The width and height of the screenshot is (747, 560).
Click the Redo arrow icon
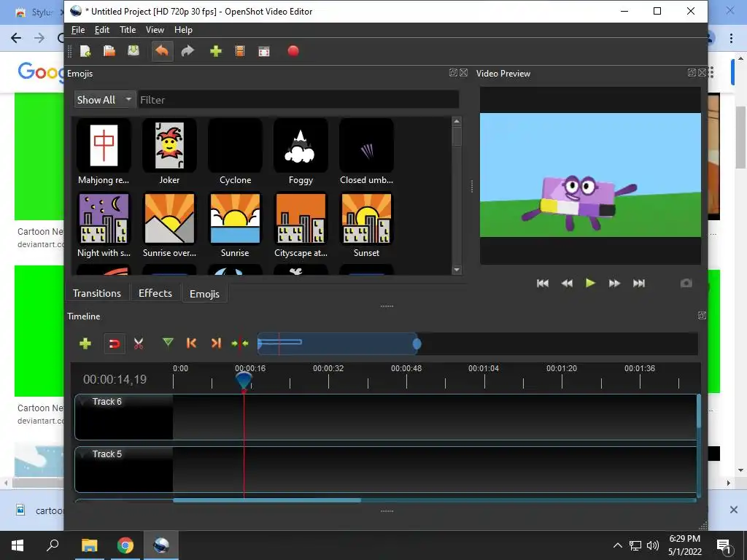coord(187,51)
